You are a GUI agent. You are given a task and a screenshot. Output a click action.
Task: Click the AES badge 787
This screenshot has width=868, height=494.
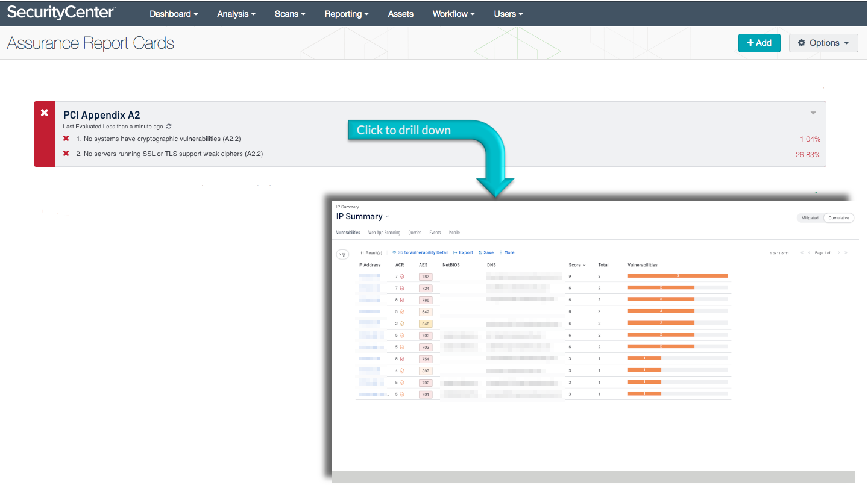pos(426,277)
